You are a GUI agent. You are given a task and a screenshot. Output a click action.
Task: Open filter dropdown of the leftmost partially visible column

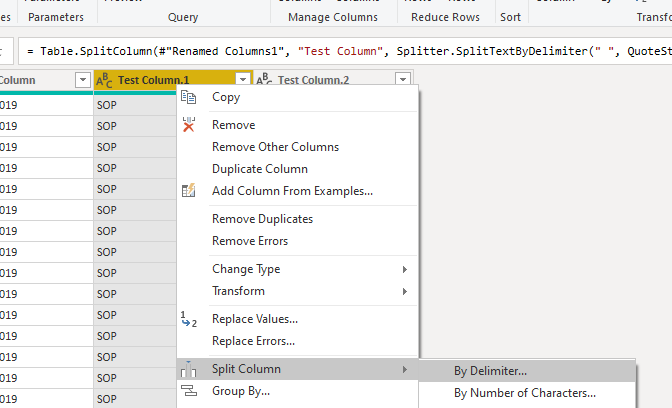83,80
